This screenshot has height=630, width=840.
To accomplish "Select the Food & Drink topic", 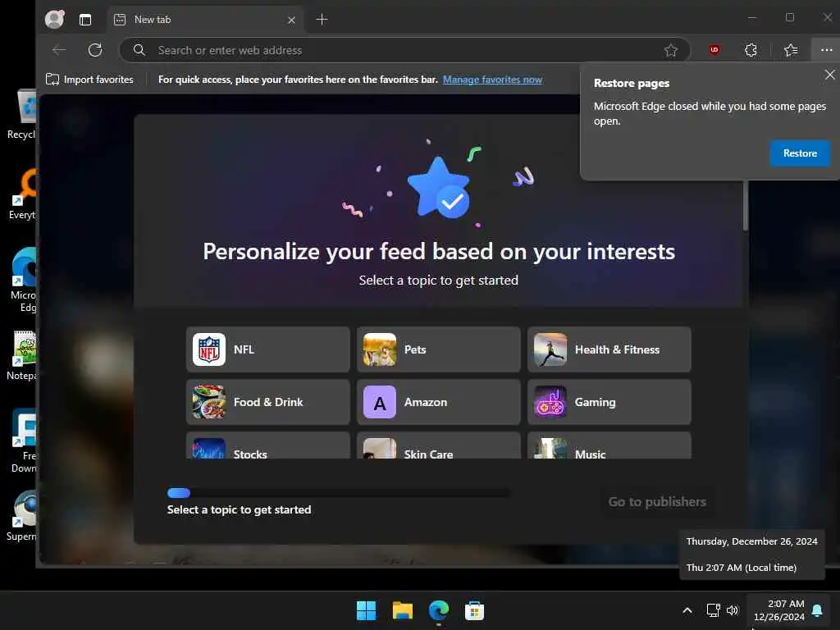I will 268,402.
